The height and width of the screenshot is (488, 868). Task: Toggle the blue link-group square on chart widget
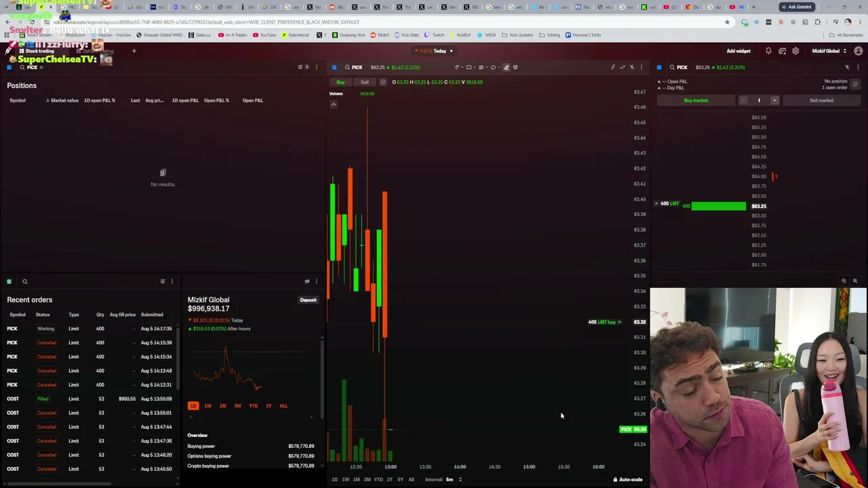334,67
